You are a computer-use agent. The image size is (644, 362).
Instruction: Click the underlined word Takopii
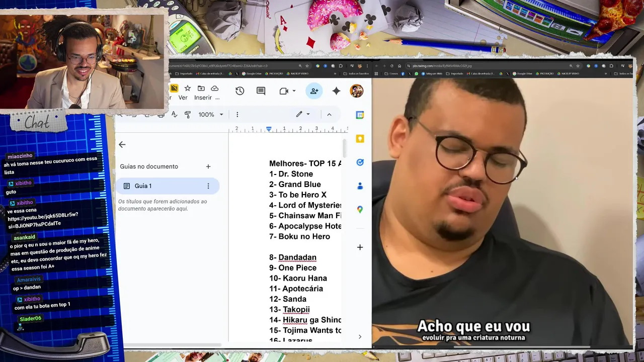coord(296,310)
